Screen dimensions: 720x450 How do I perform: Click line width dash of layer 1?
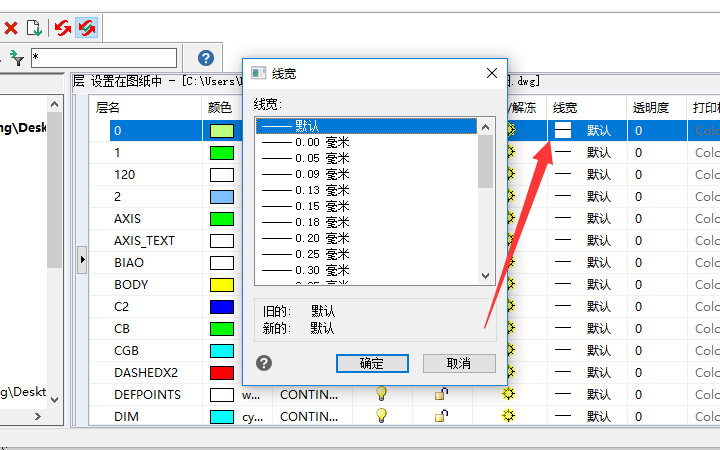[563, 152]
